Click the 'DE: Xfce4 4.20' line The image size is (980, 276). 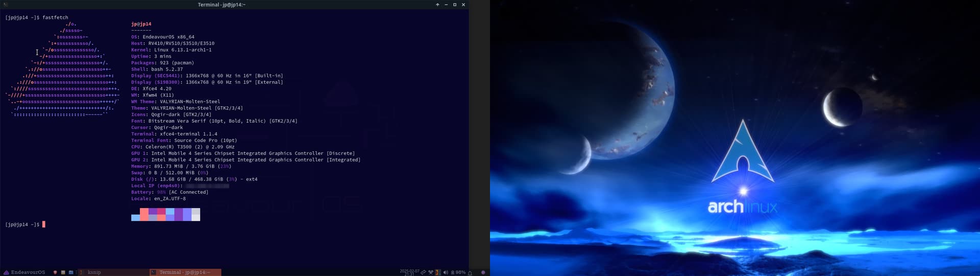coord(152,89)
